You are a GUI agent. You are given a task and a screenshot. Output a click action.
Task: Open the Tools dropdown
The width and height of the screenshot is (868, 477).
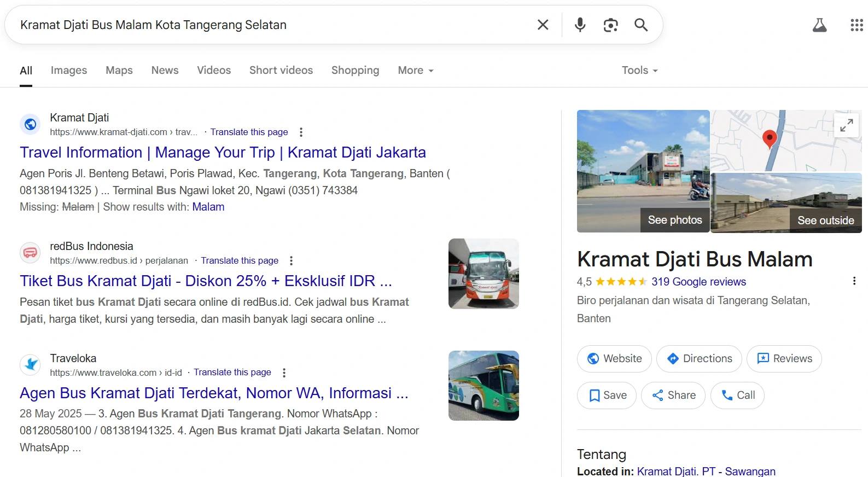pos(639,71)
